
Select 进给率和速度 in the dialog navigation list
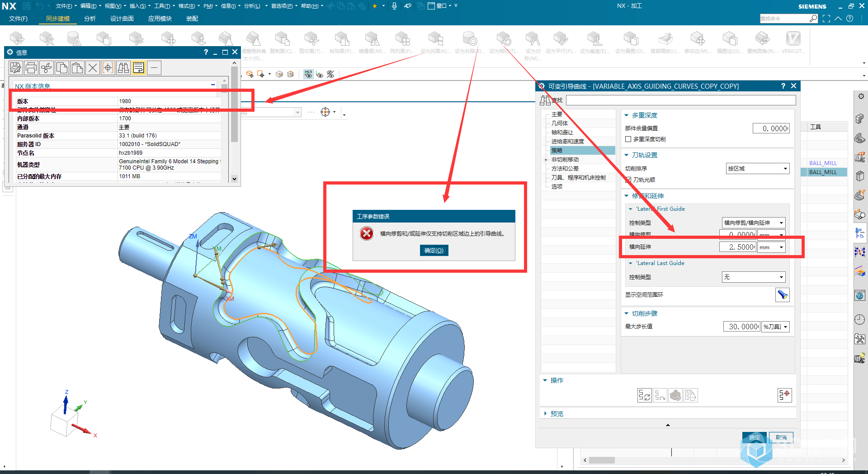(567, 142)
